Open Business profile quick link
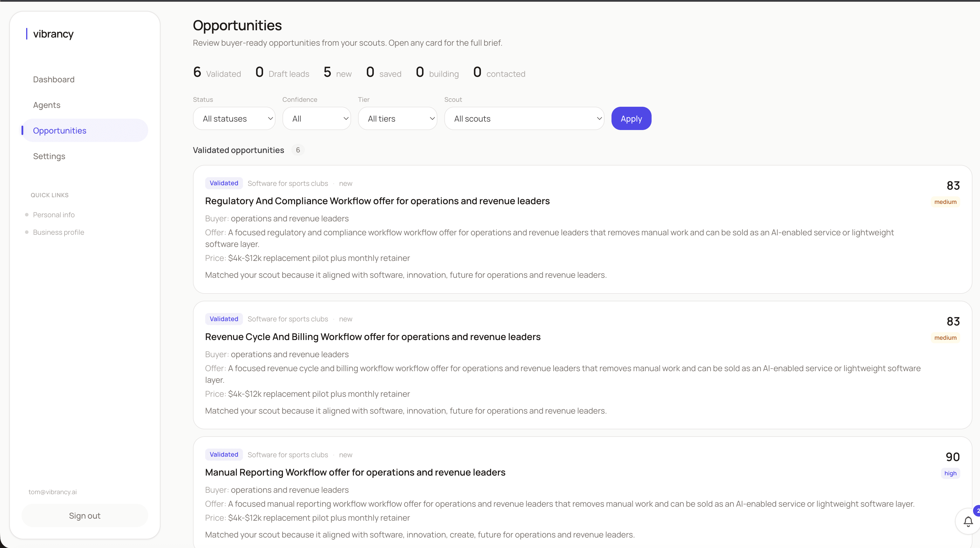Screen dimensions: 980x548 click(x=59, y=232)
